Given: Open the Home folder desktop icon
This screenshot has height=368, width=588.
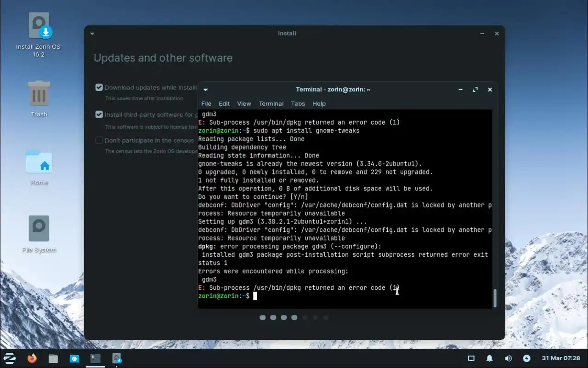Looking at the screenshot, I should 39,167.
